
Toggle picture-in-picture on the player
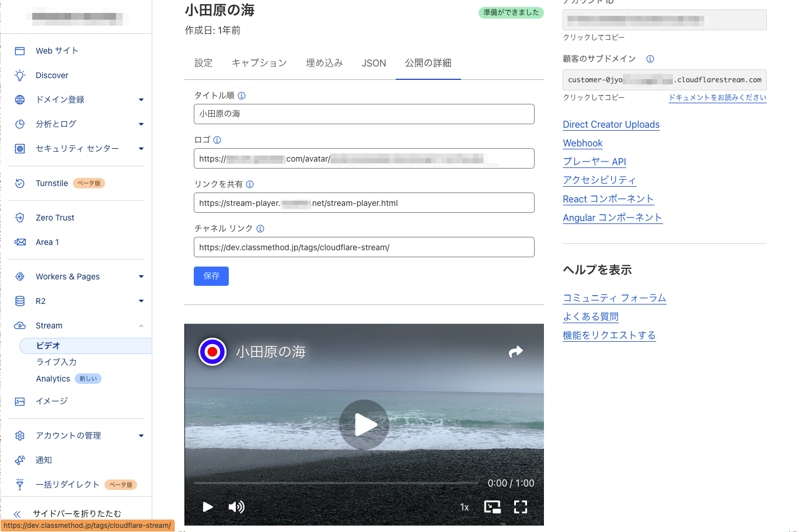point(492,507)
